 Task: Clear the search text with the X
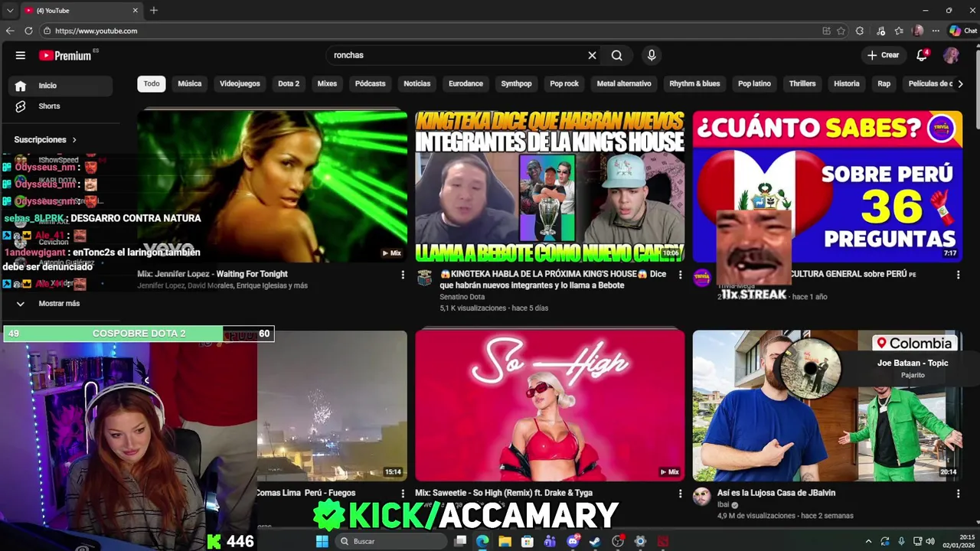592,55
